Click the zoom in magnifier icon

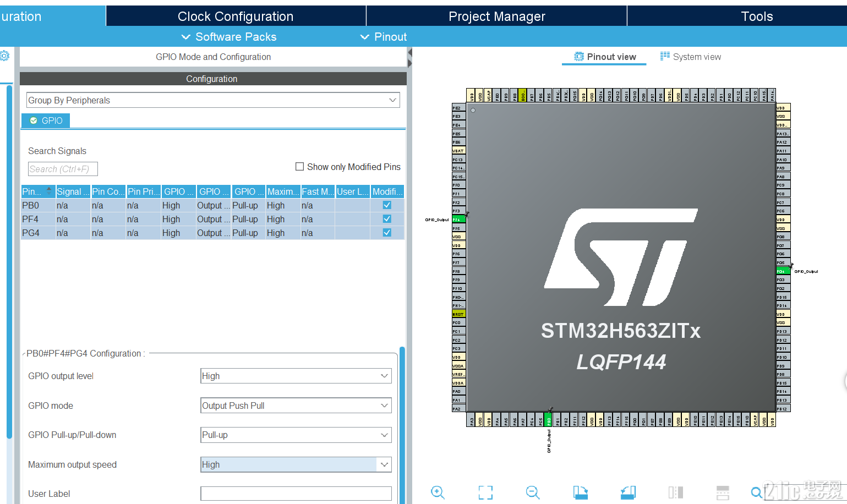coord(438,492)
